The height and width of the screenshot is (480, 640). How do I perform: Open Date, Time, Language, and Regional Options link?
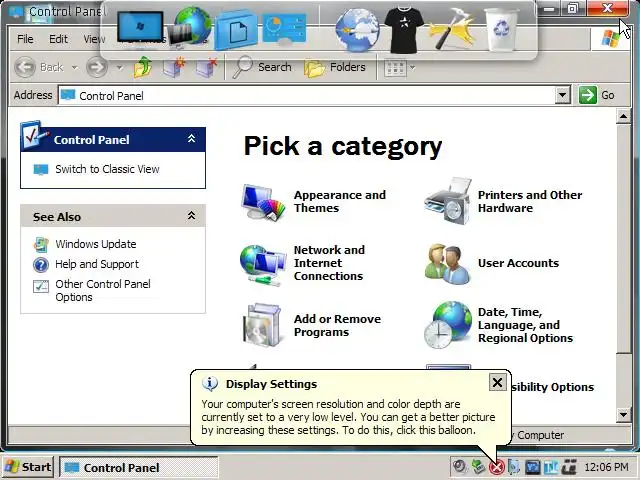(x=525, y=325)
